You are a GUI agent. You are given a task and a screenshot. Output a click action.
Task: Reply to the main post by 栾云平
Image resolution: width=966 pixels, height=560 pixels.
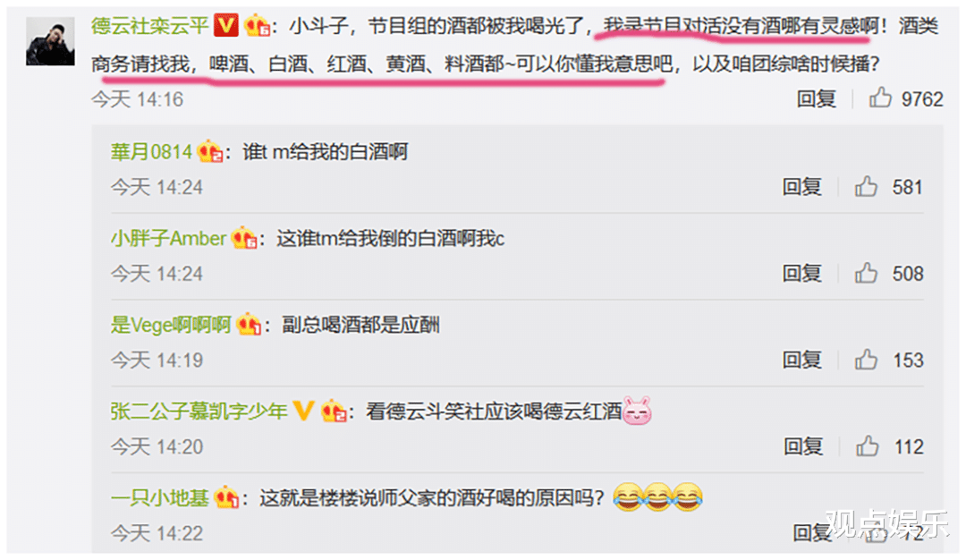click(x=817, y=98)
